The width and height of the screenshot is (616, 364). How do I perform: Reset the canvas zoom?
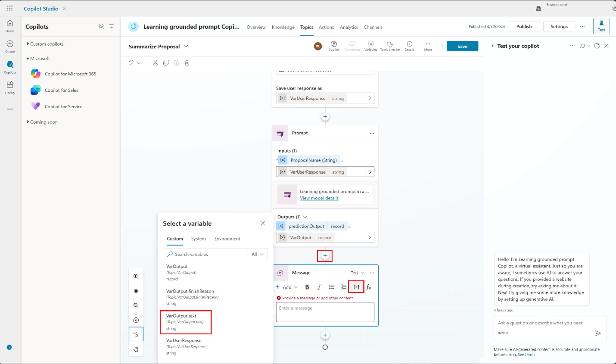point(136,320)
